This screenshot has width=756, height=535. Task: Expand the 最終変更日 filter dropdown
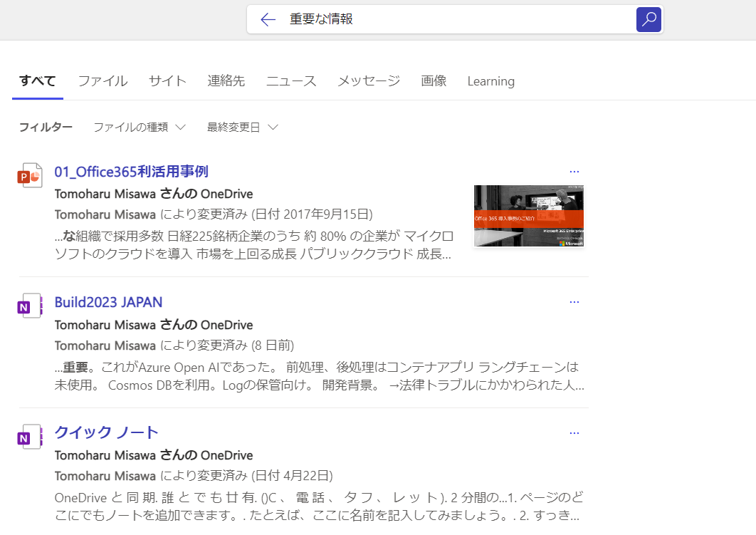point(243,128)
